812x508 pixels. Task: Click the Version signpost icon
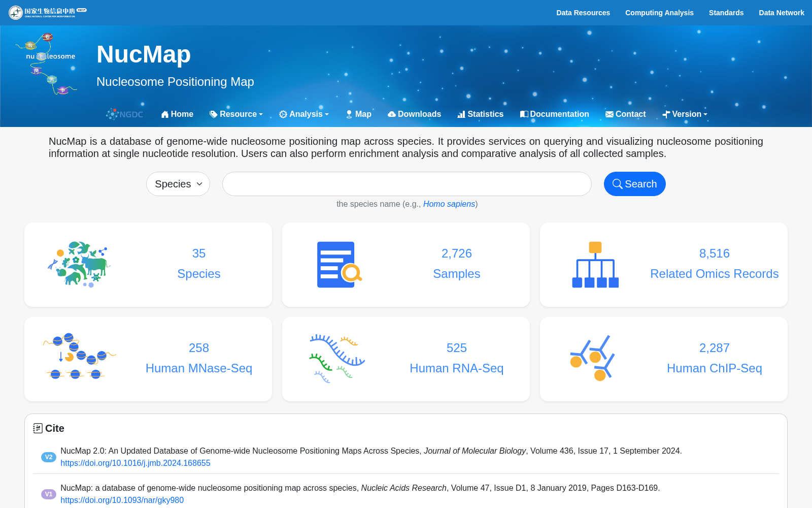[x=666, y=114]
